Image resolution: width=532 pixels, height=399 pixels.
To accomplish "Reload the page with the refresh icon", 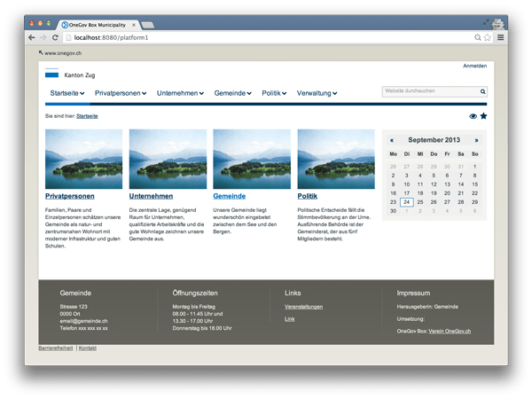I will [55, 37].
